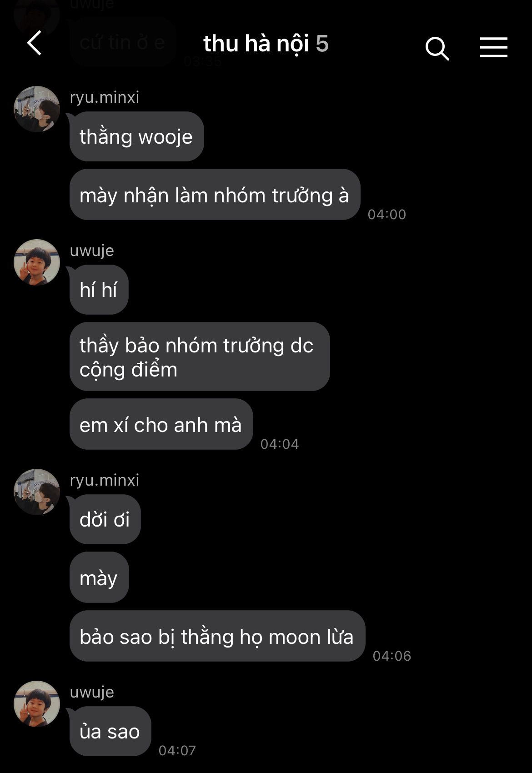
Task: Tap the ryu.minxi username above 'thằng wooje'
Action: pos(105,97)
